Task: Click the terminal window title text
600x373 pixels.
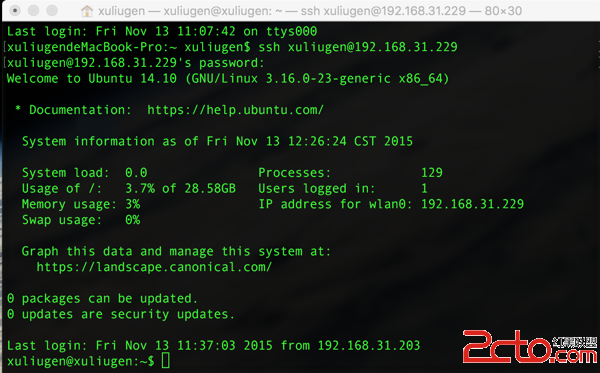Action: tap(310, 11)
